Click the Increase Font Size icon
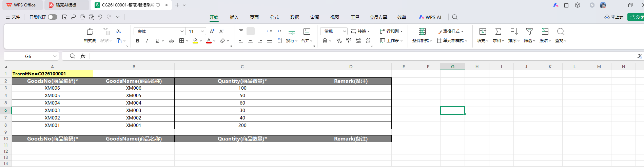The height and width of the screenshot is (167, 644). point(212,31)
